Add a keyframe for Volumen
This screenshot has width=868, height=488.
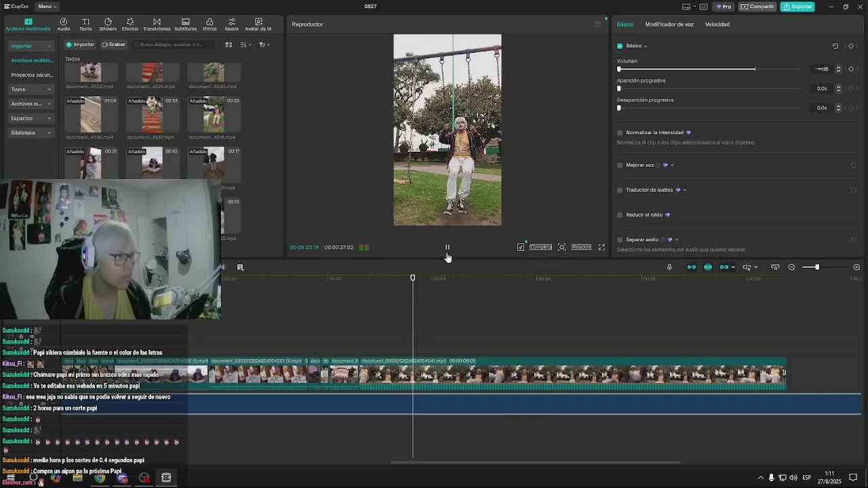(x=851, y=69)
